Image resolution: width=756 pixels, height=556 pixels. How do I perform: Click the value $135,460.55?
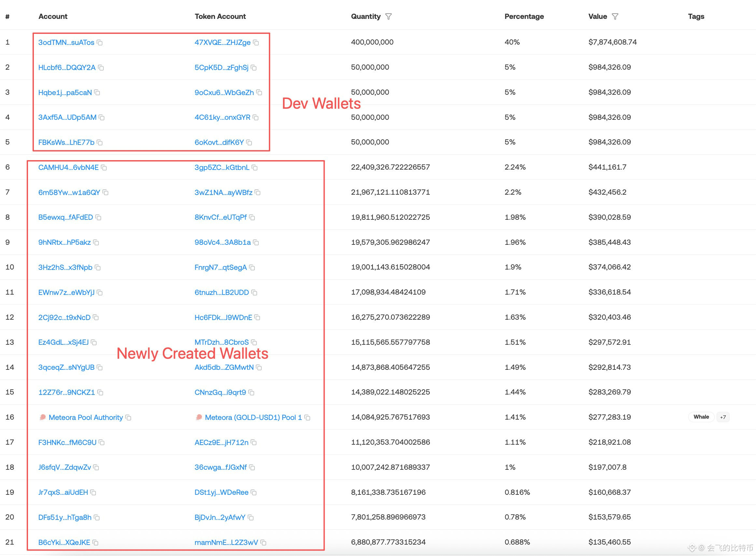point(609,542)
